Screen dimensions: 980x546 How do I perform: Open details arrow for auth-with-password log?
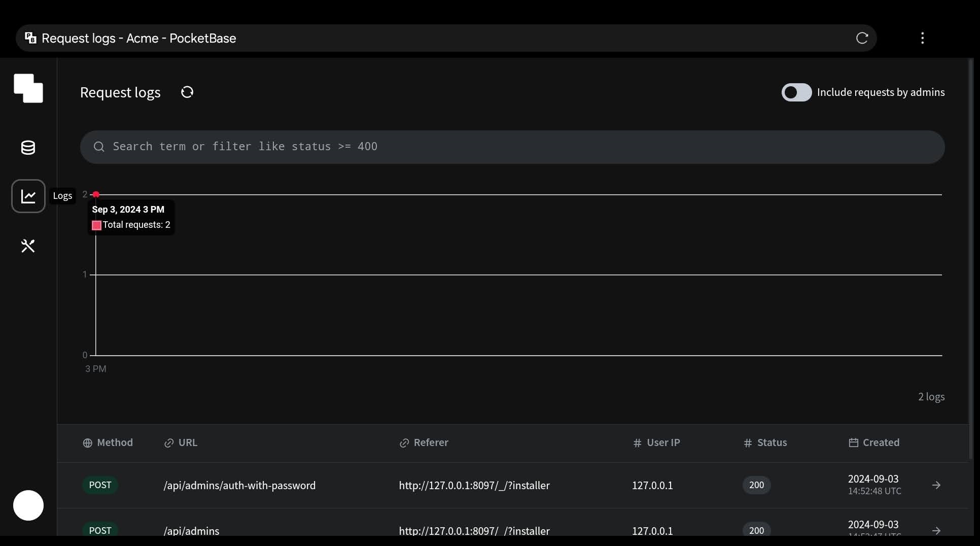pyautogui.click(x=936, y=486)
